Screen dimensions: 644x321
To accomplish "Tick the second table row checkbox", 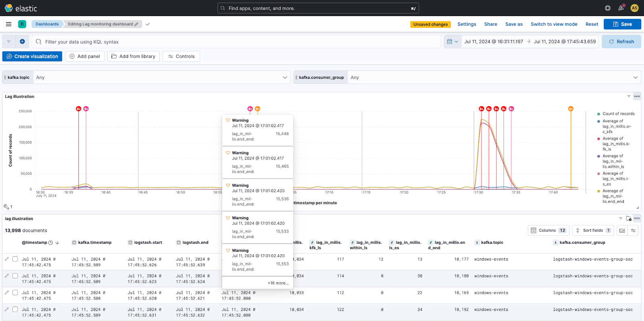I will click(x=15, y=276).
